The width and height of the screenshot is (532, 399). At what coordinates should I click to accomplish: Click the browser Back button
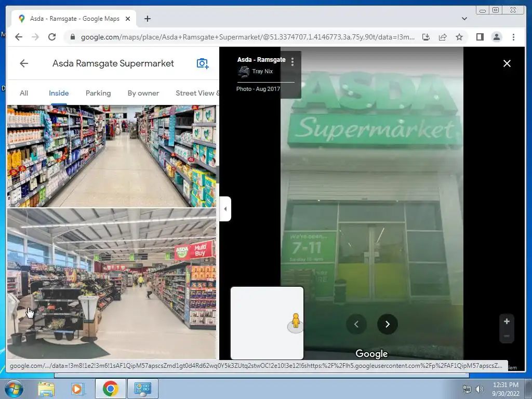(x=19, y=37)
